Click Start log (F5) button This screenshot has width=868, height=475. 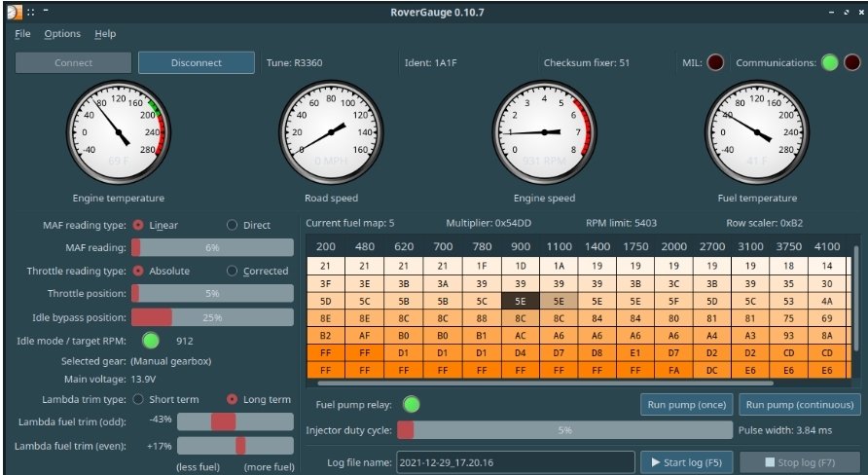[686, 461]
